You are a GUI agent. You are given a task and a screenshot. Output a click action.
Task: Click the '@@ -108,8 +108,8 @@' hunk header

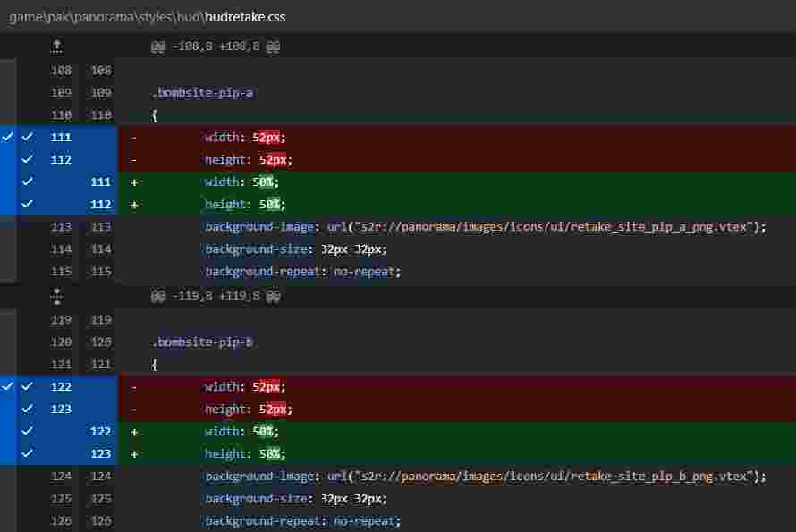pos(215,46)
